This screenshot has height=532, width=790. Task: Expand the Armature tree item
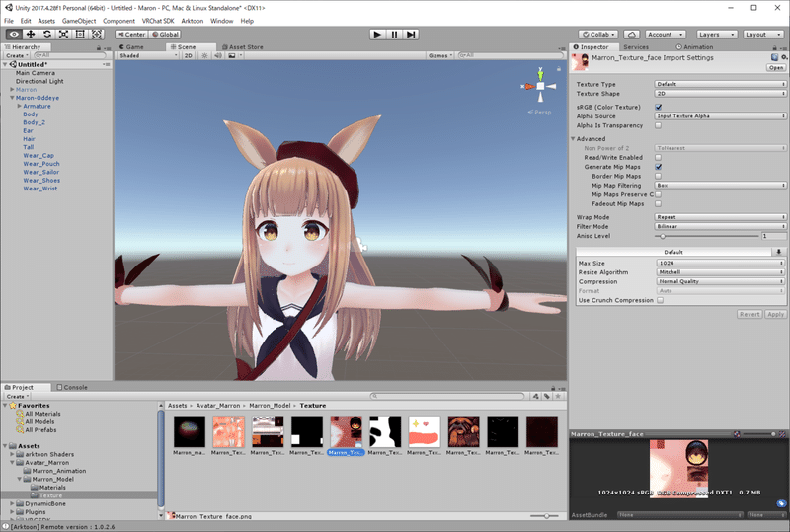tap(19, 106)
